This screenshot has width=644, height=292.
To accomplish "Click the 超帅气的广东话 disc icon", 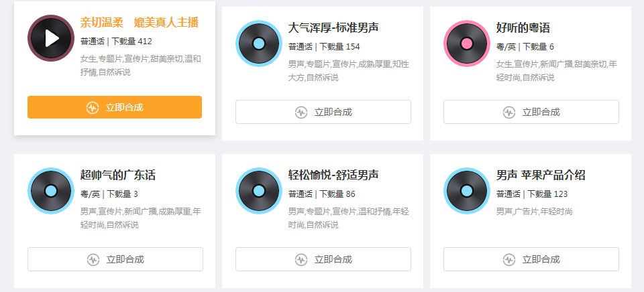I will [51, 191].
